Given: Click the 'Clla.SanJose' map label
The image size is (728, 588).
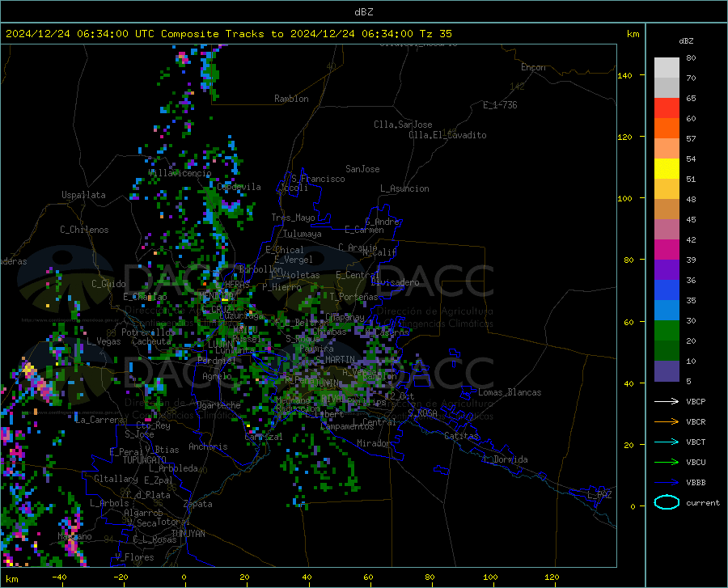Looking at the screenshot, I should (403, 125).
